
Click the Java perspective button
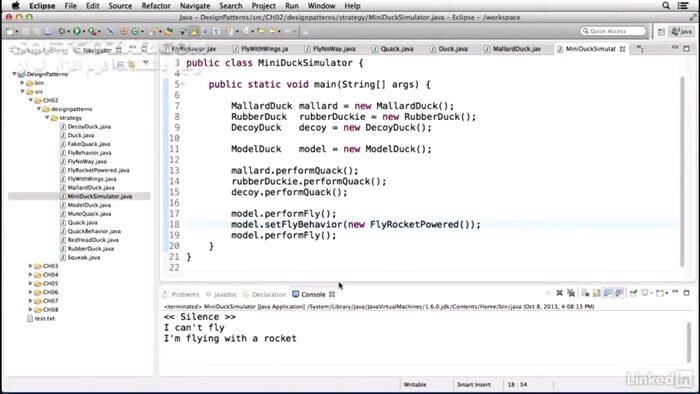683,31
